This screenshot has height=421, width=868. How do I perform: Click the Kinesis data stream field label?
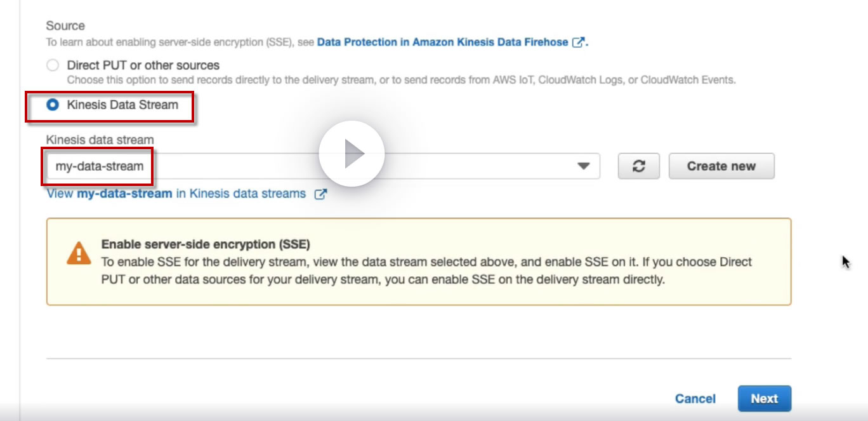pyautogui.click(x=100, y=140)
